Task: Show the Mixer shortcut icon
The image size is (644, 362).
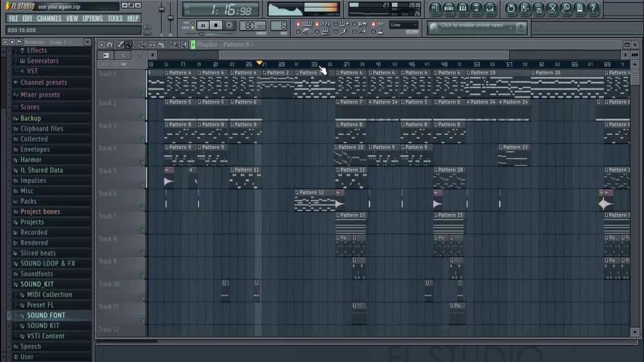Action: 490,8
